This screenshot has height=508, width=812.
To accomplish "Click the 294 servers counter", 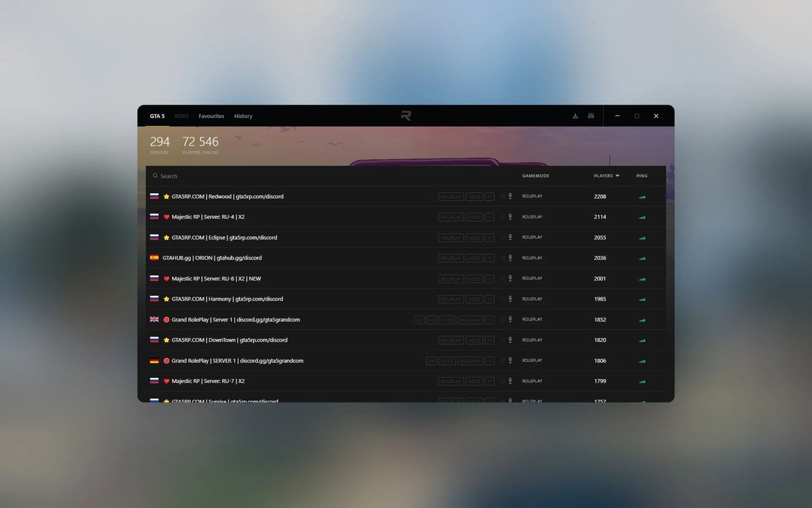I will (160, 145).
